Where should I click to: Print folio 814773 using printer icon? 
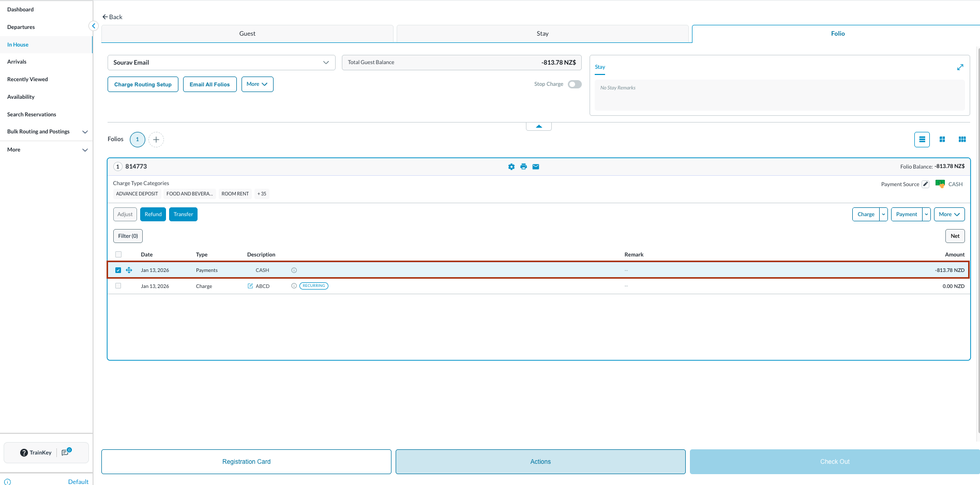(523, 166)
